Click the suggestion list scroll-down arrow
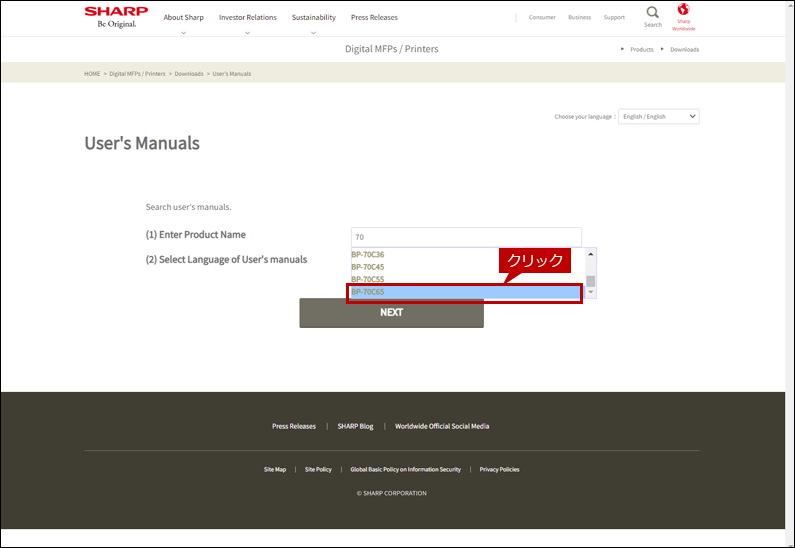Image resolution: width=795 pixels, height=548 pixels. click(591, 292)
